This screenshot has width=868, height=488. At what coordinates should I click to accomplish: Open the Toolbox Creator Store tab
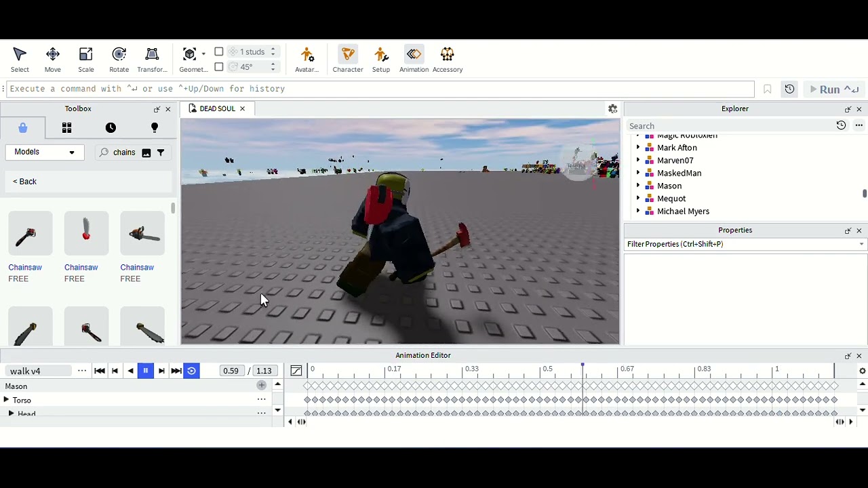[22, 128]
